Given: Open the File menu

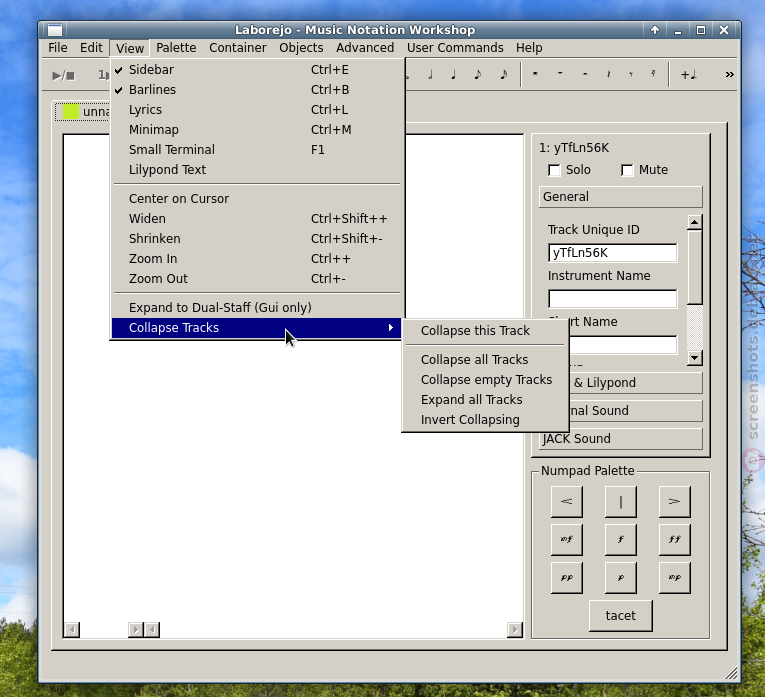Looking at the screenshot, I should (58, 48).
